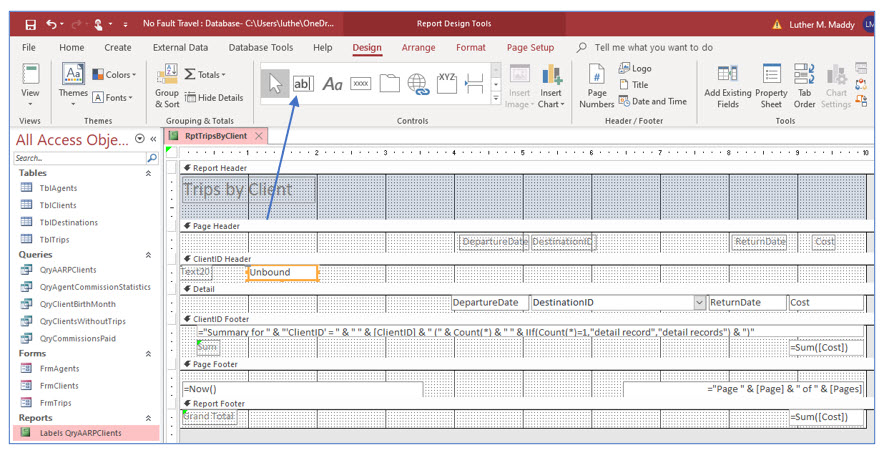The width and height of the screenshot is (884, 454).
Task: Click the Undo arrow in title bar
Action: 52,24
